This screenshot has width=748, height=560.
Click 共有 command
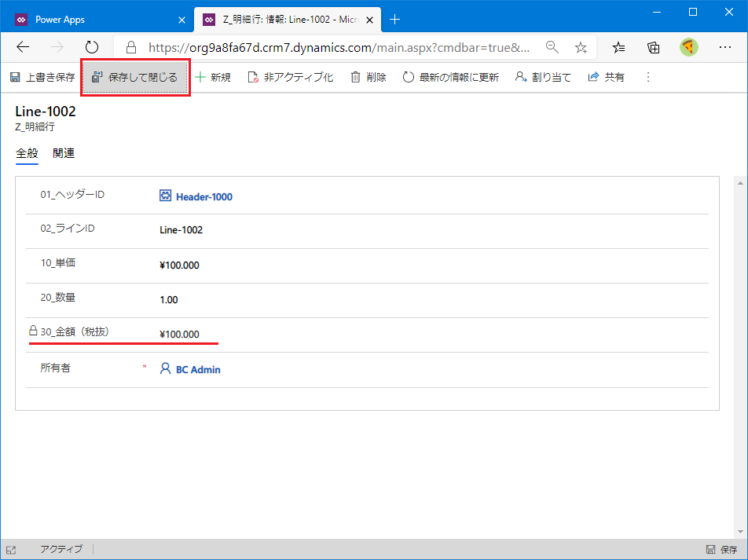click(607, 77)
